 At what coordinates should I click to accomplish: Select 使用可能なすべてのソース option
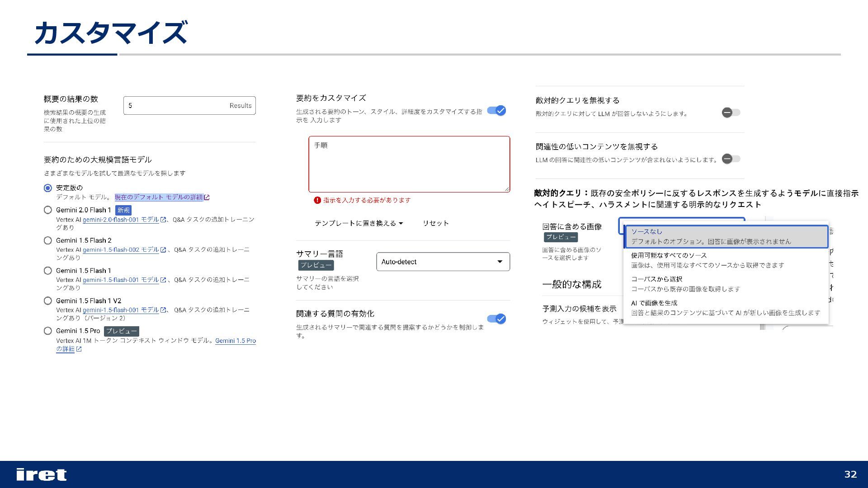726,260
